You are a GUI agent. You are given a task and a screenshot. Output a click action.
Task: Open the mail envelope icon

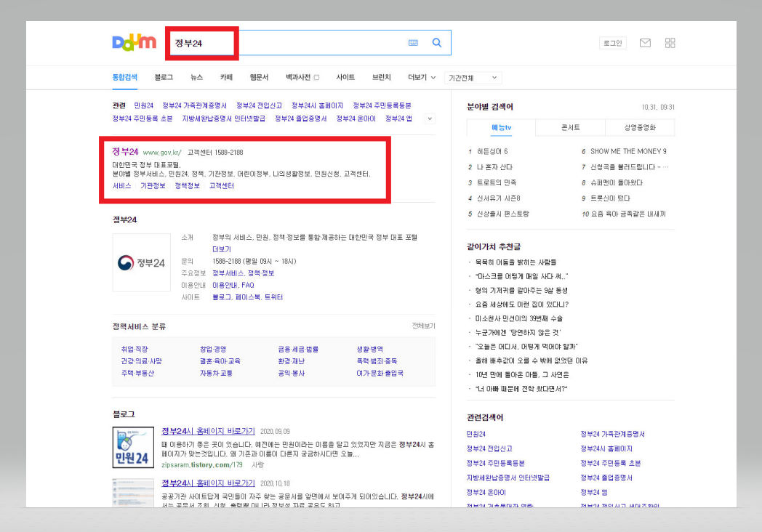point(645,43)
